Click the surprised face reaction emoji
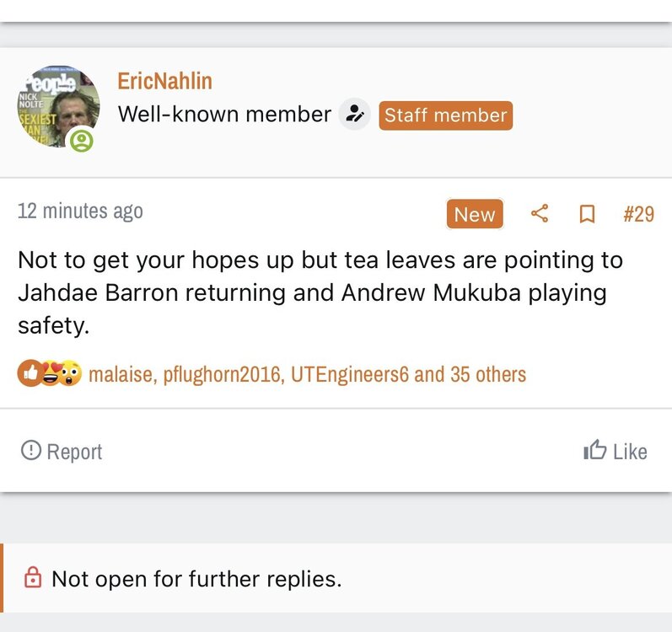Viewport: 672px width, 632px height. pos(69,373)
